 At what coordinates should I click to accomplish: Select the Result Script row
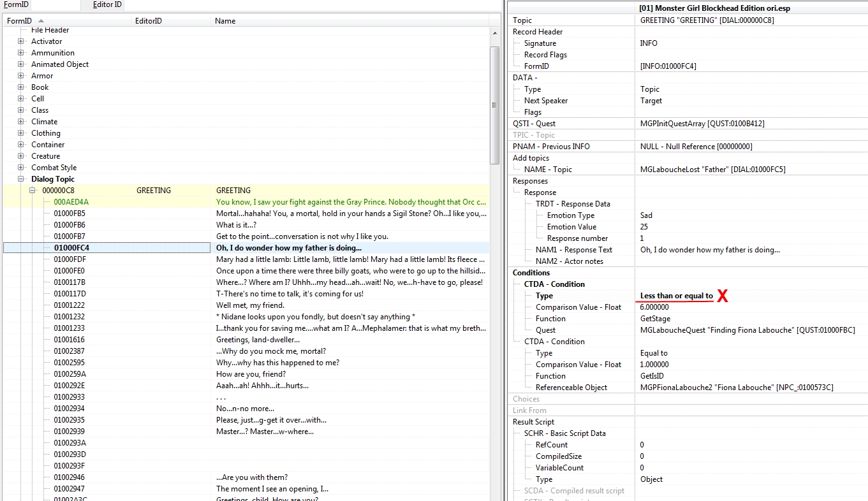tap(688, 422)
